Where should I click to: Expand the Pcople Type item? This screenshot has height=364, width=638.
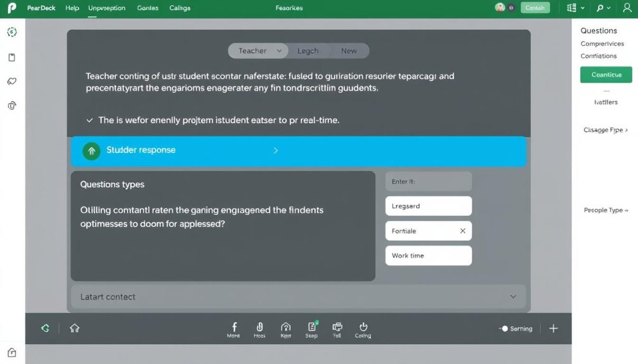point(606,210)
